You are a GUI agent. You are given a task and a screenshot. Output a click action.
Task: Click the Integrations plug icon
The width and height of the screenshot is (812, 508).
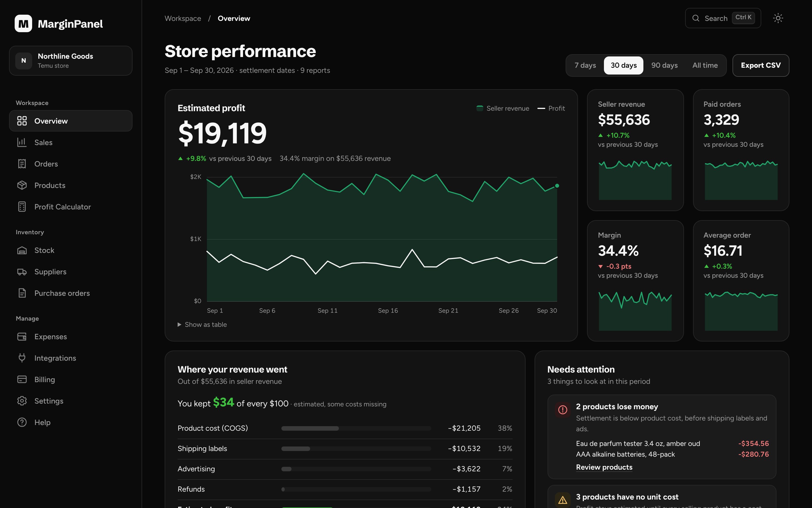22,358
